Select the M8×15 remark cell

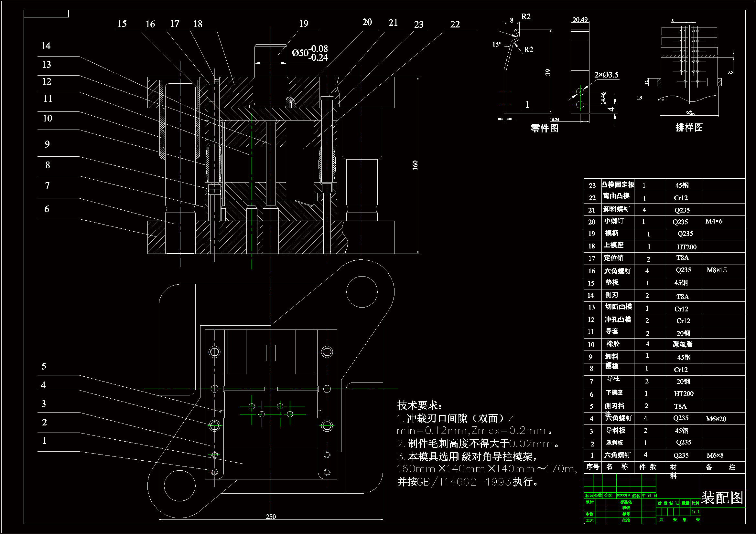717,270
